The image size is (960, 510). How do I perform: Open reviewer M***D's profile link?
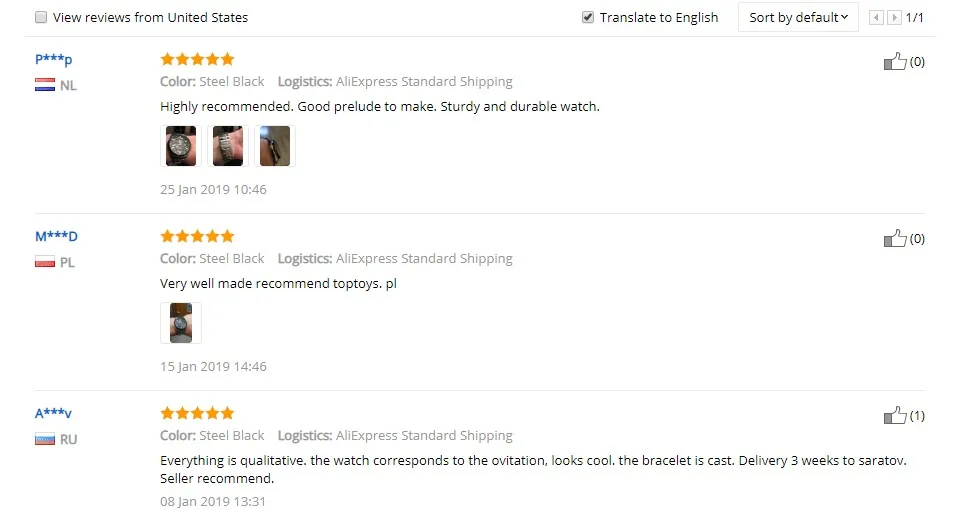[56, 237]
